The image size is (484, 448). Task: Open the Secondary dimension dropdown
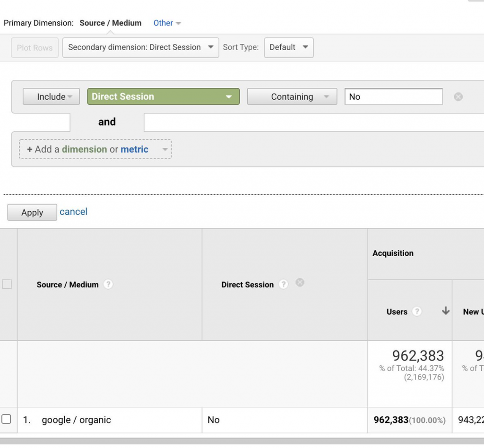click(140, 47)
